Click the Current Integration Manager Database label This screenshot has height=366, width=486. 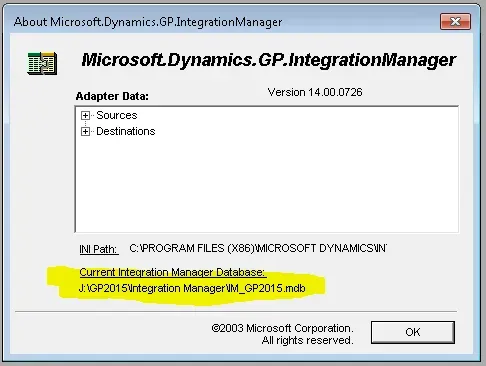point(172,272)
